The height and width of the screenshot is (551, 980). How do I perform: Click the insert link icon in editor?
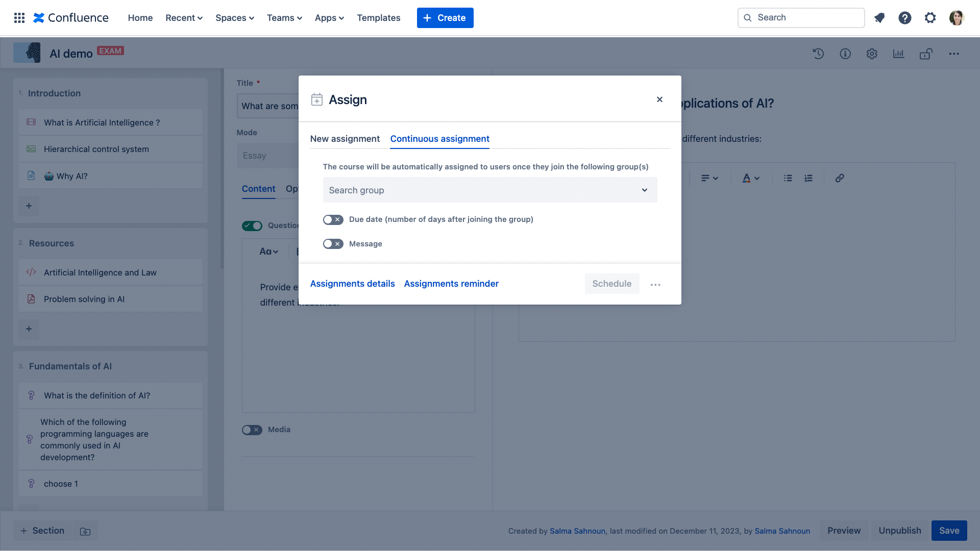point(840,178)
